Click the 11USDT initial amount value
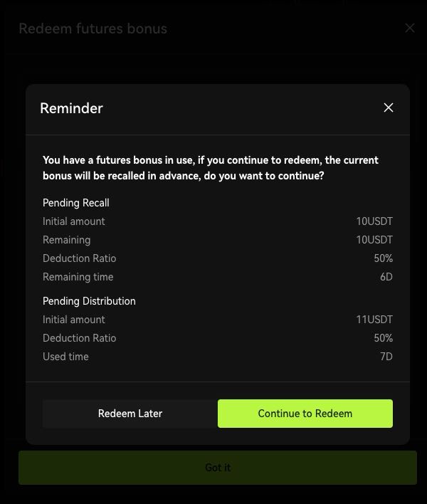This screenshot has height=504, width=427. pos(374,320)
